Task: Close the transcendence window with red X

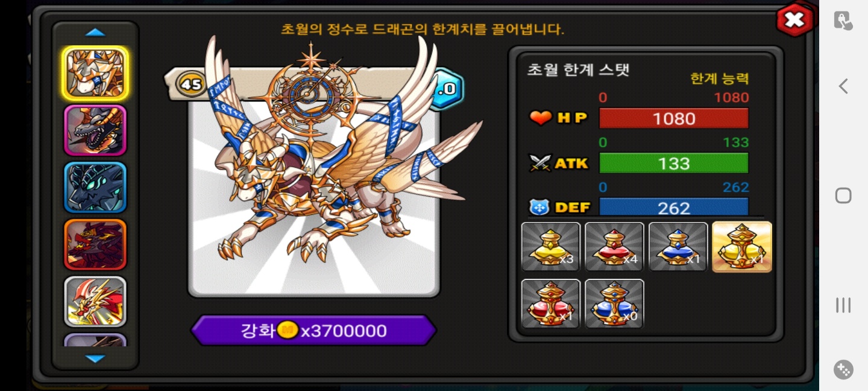Action: pyautogui.click(x=794, y=20)
